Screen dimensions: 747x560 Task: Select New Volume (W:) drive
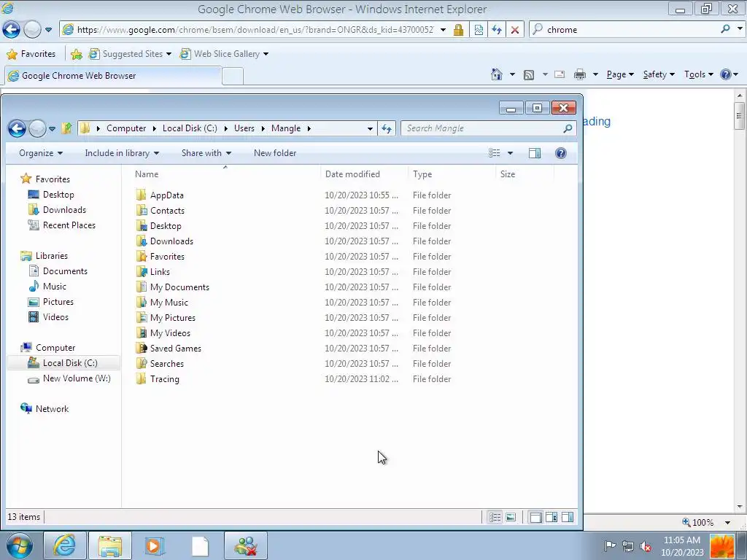tap(76, 378)
